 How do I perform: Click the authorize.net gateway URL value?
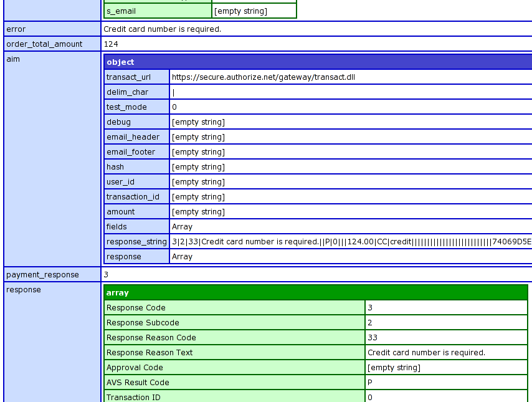pyautogui.click(x=263, y=77)
